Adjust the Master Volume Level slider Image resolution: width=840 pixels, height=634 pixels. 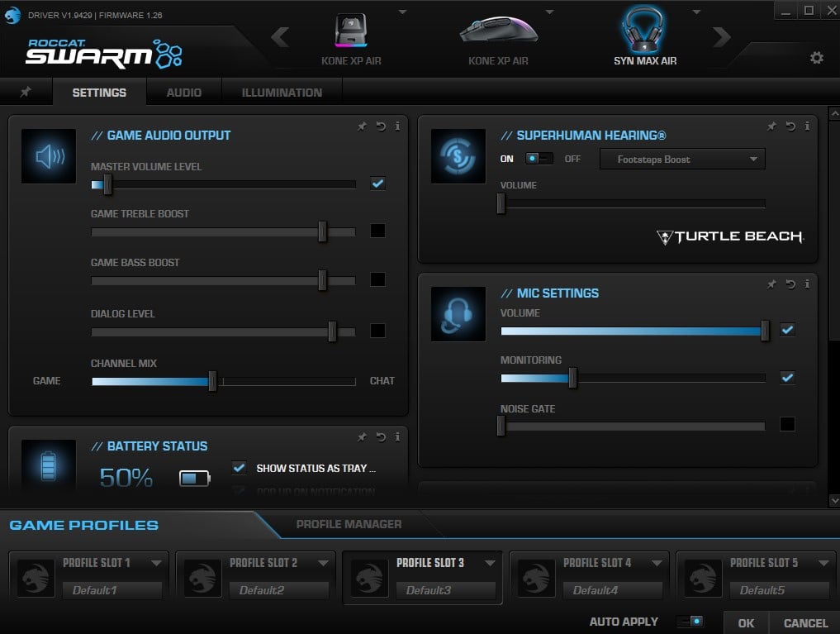pyautogui.click(x=107, y=184)
